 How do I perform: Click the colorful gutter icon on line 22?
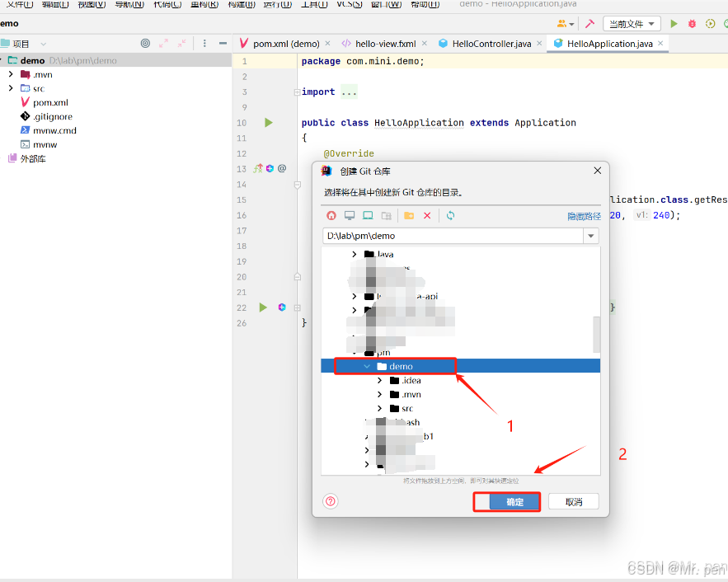(x=282, y=307)
